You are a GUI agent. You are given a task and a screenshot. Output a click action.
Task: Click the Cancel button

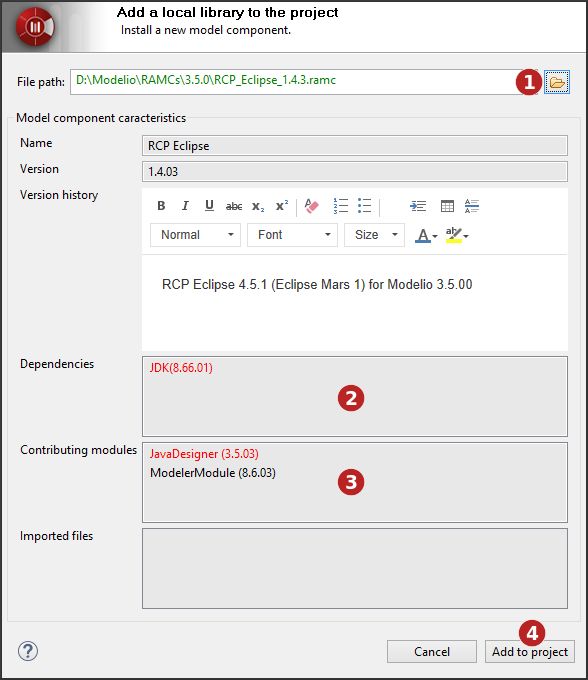(432, 651)
